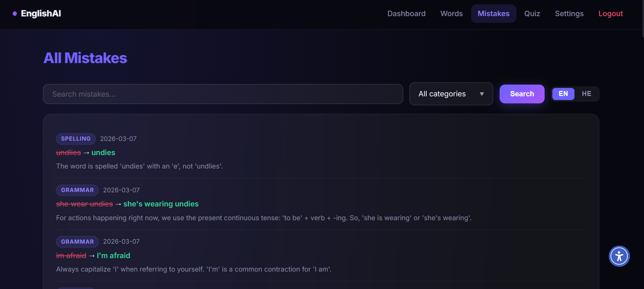Viewport: 644px width, 289px height.
Task: Focus the Search mistakes input field
Action: [x=223, y=94]
